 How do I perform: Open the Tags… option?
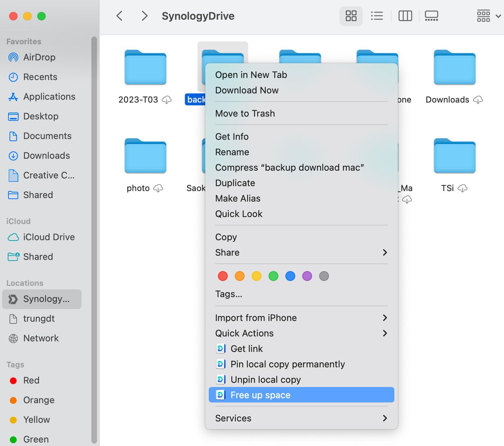click(301, 294)
